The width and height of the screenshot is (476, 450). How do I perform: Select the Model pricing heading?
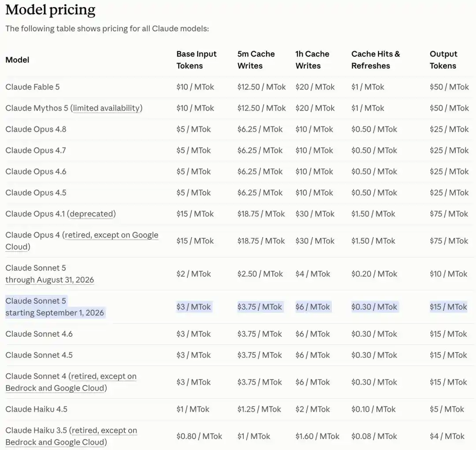(50, 10)
